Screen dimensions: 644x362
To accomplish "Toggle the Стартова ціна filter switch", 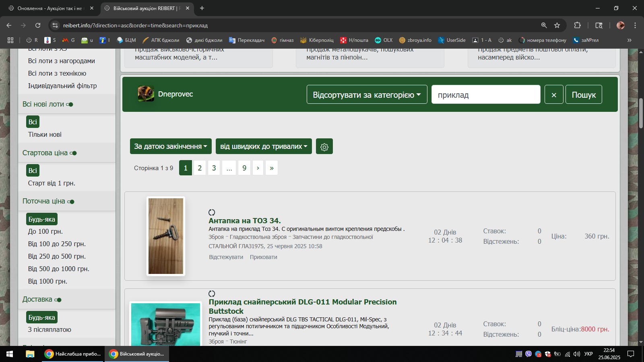I will tap(73, 153).
